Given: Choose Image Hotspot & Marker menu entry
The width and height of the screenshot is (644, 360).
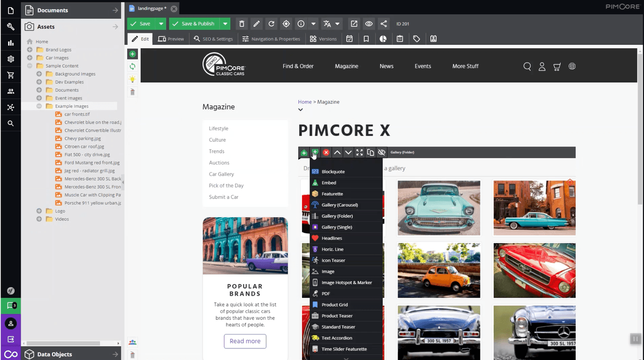Looking at the screenshot, I should [346, 282].
